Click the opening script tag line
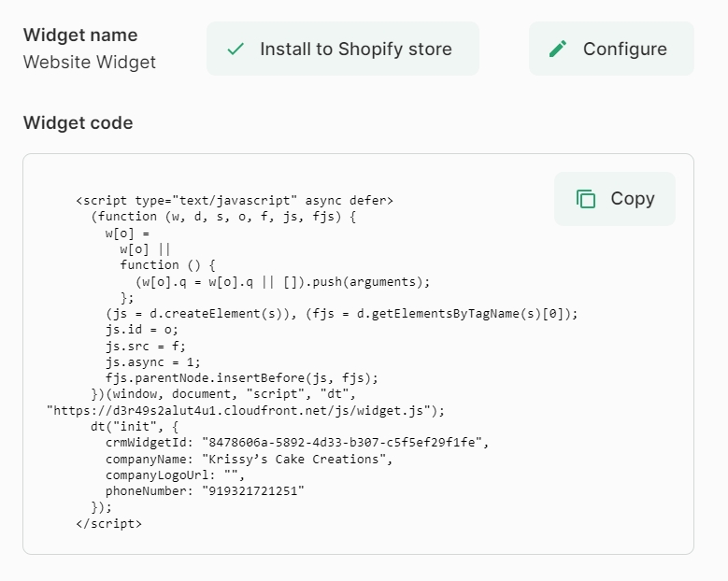This screenshot has height=581, width=728. click(x=235, y=200)
